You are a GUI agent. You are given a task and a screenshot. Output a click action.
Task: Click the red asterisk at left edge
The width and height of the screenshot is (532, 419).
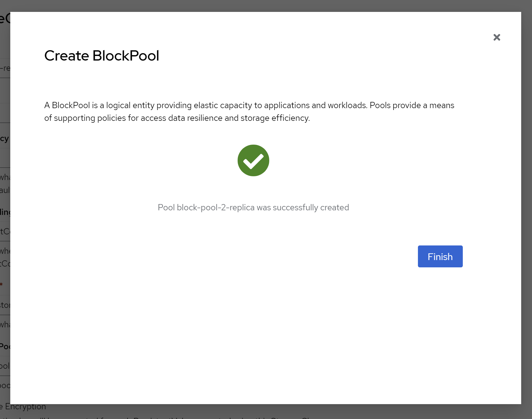point(2,285)
